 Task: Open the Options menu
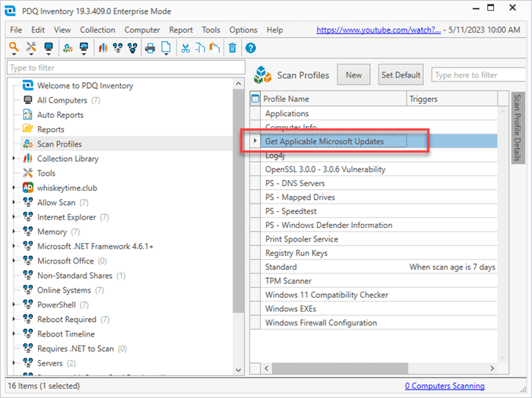coord(243,30)
